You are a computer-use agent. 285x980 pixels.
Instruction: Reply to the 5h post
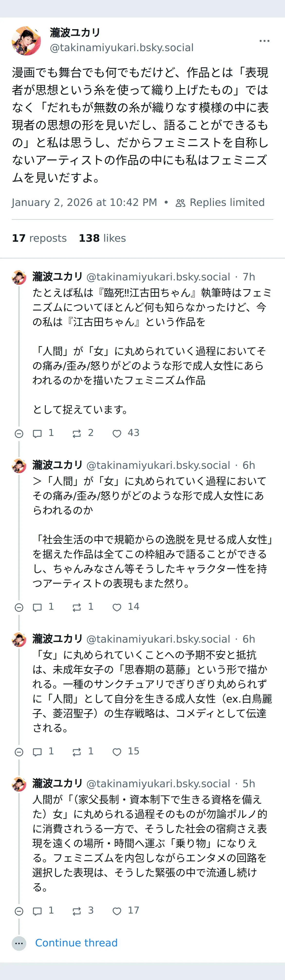pyautogui.click(x=37, y=911)
